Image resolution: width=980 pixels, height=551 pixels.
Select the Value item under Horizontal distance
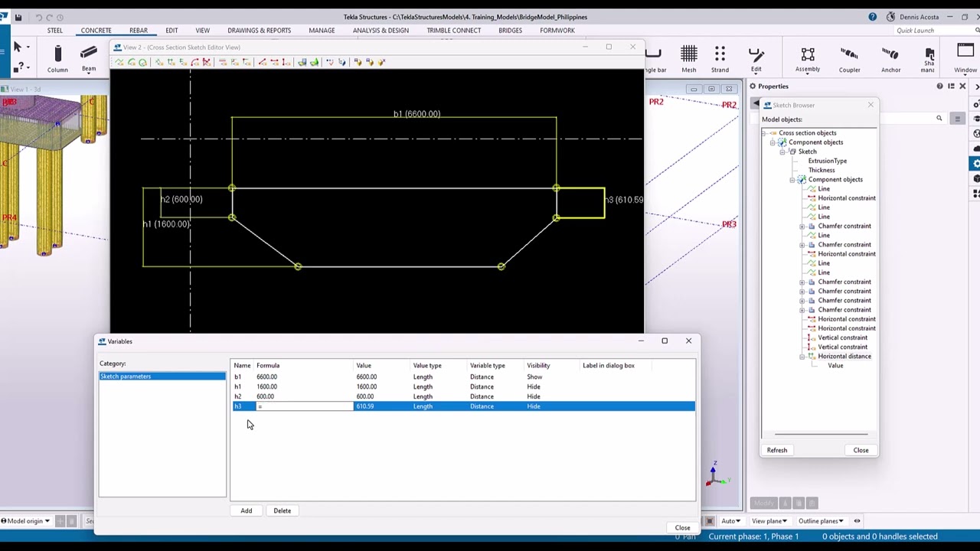[835, 366]
